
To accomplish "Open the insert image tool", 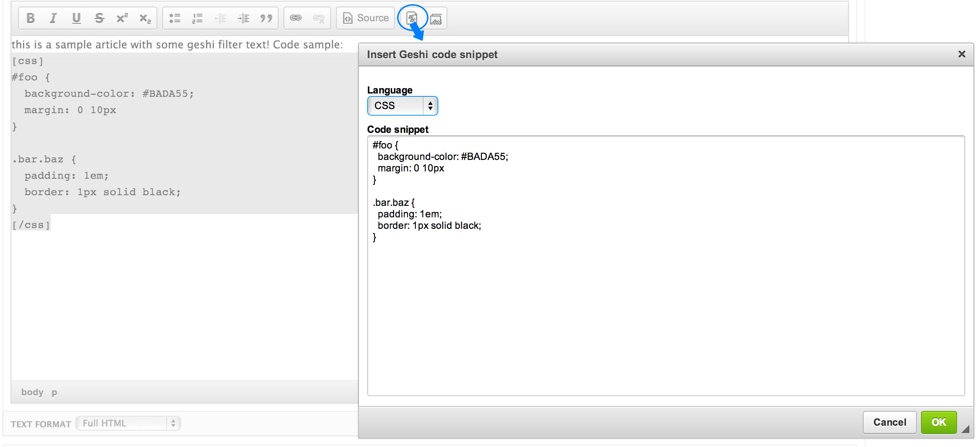I will (x=436, y=19).
